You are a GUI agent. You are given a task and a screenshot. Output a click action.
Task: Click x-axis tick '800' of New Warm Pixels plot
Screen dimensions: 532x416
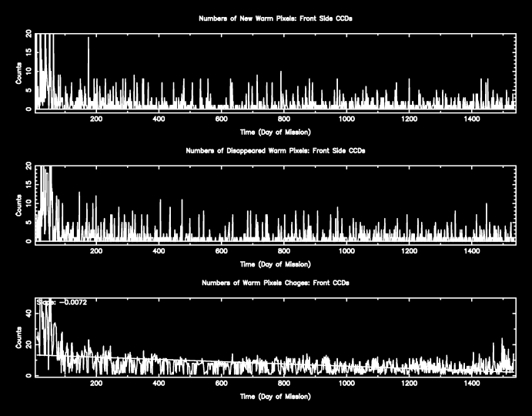pyautogui.click(x=284, y=119)
